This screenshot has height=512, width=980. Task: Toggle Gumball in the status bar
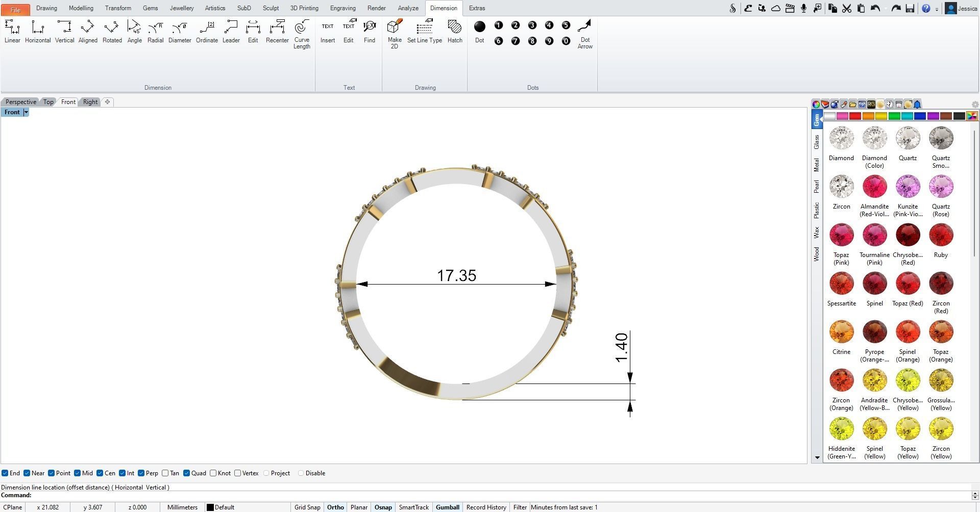pos(448,507)
